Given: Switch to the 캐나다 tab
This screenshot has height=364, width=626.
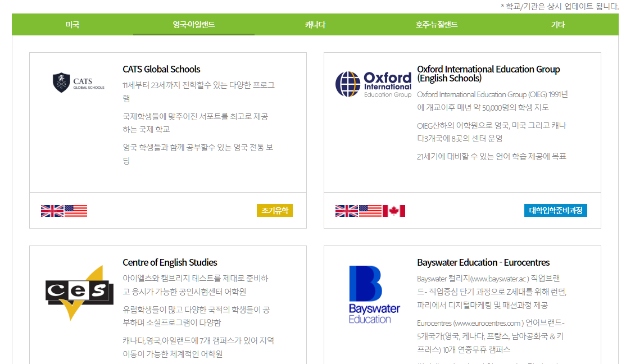Looking at the screenshot, I should click(x=315, y=25).
